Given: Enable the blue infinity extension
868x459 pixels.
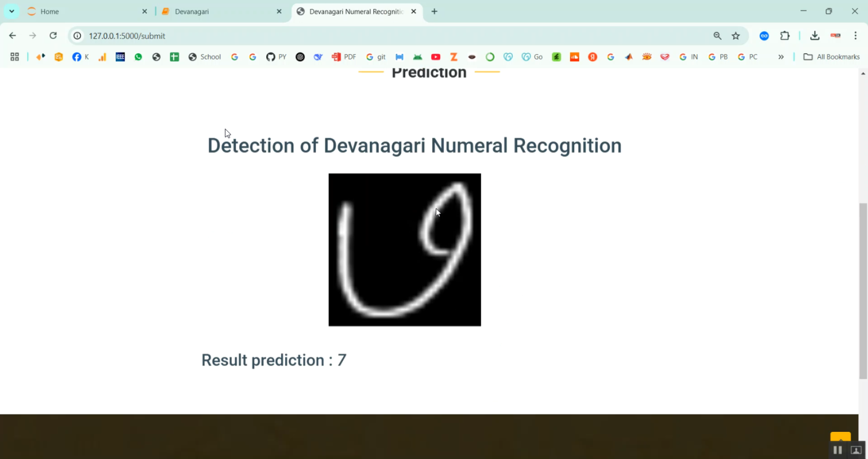Looking at the screenshot, I should tap(764, 36).
